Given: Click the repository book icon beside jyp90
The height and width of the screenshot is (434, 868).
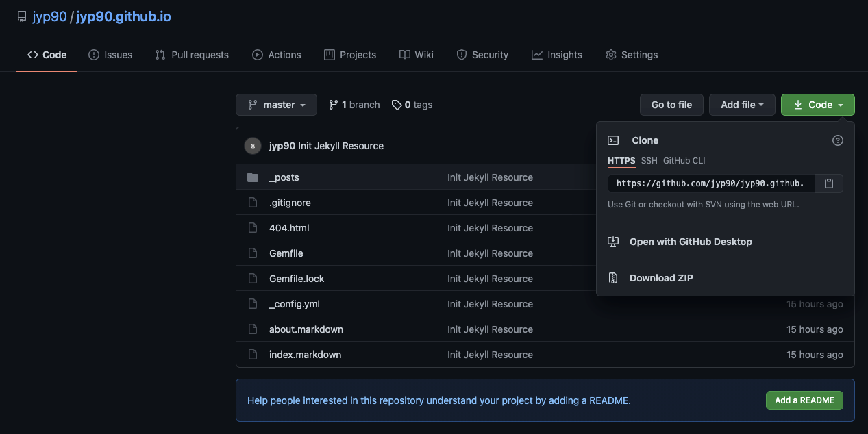Looking at the screenshot, I should point(22,16).
